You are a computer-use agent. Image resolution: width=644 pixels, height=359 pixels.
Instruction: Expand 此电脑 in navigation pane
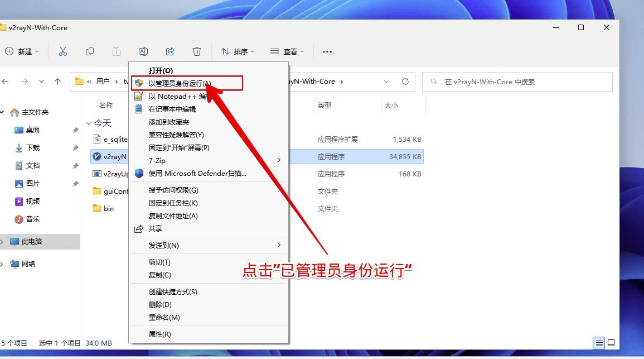click(x=2, y=242)
